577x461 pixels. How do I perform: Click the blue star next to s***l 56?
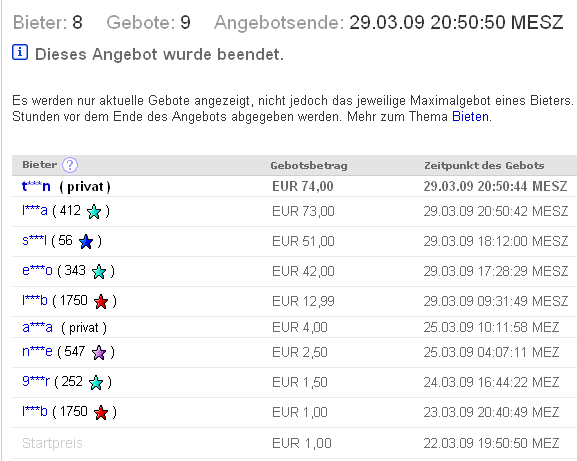pos(86,242)
